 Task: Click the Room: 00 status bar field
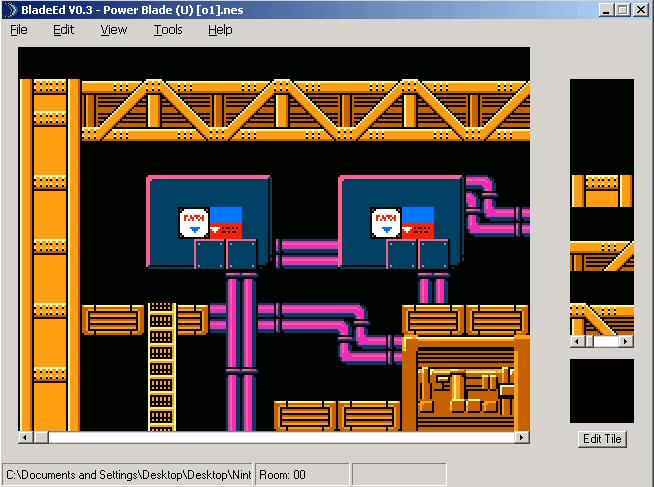coord(302,475)
